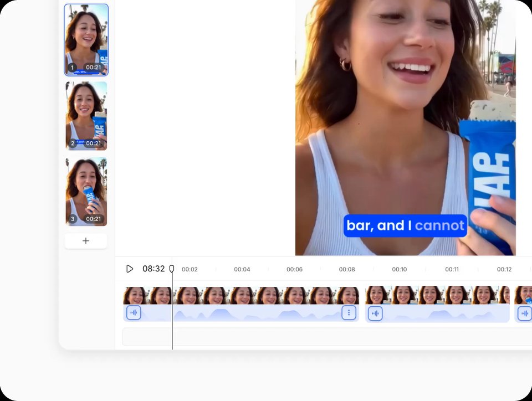Add a new scene with the plus button
Viewport: 532px width, 401px height.
coord(86,241)
